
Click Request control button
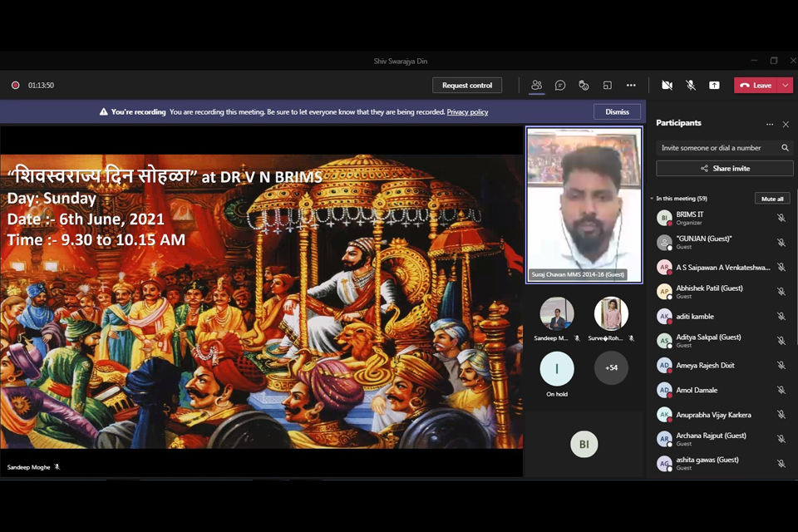pyautogui.click(x=467, y=85)
